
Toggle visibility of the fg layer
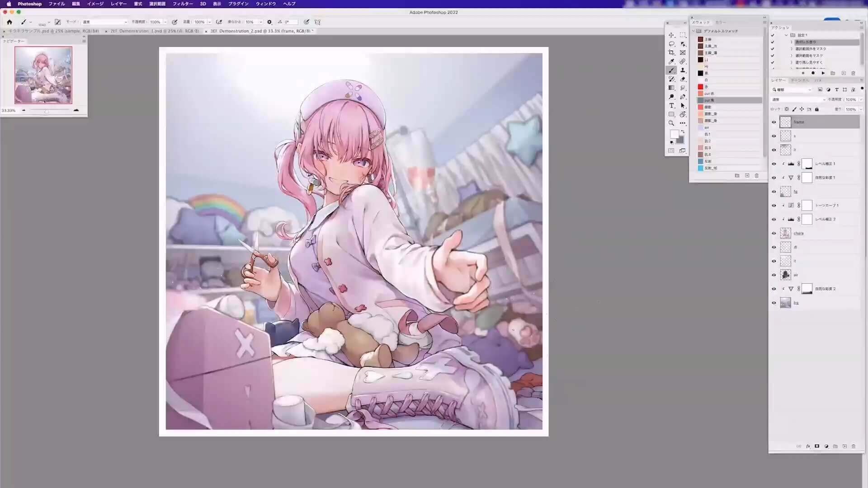click(774, 192)
